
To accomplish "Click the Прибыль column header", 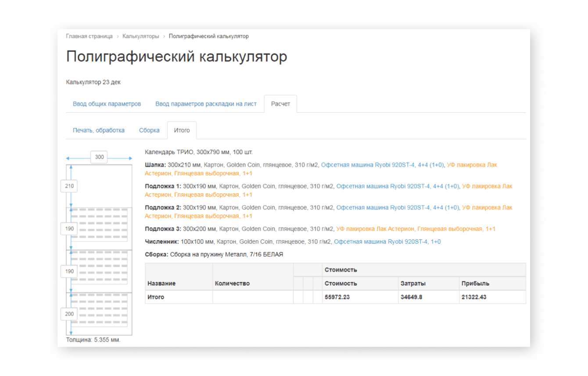I will point(475,284).
